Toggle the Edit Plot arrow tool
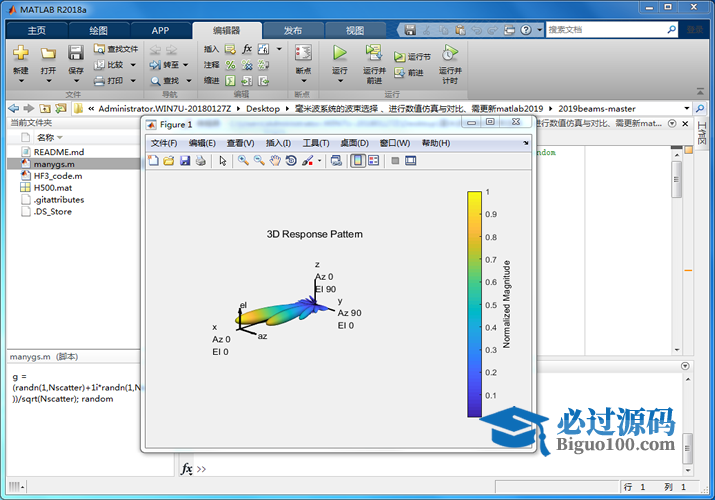Image resolution: width=715 pixels, height=500 pixels. (x=223, y=160)
